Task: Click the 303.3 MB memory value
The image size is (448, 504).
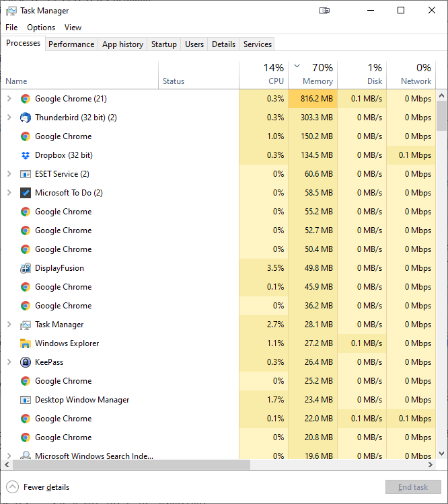Action: pyautogui.click(x=317, y=118)
